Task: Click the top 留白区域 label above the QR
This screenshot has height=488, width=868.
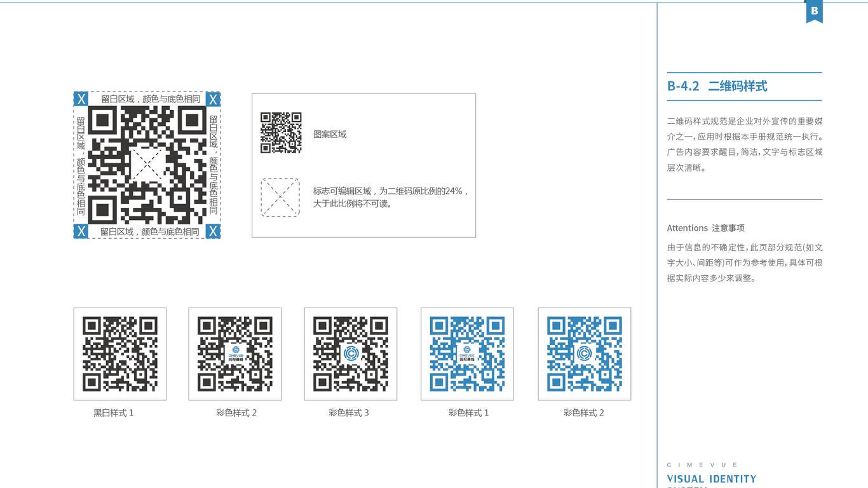Action: (x=151, y=99)
